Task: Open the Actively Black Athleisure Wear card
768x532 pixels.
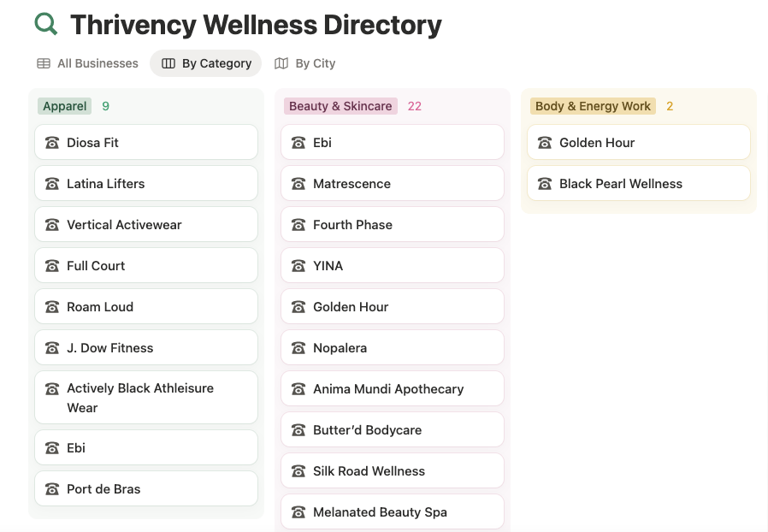Action: [145, 398]
